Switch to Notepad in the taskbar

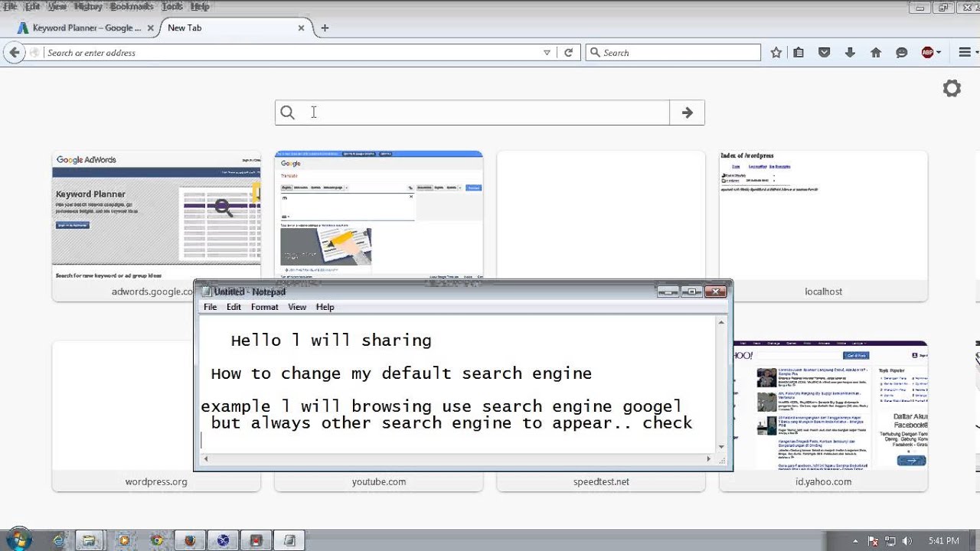tap(289, 540)
